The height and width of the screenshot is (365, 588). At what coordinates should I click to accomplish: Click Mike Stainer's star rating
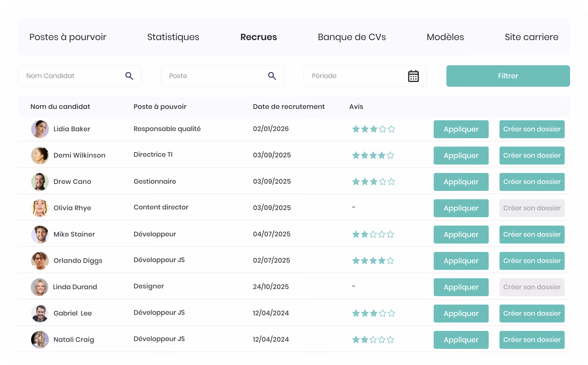[373, 234]
